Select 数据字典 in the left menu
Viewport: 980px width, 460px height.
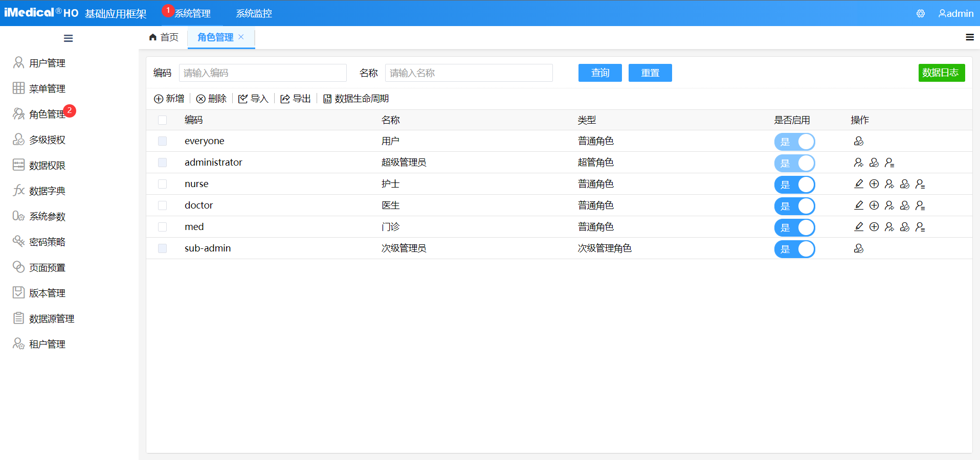pyautogui.click(x=48, y=190)
